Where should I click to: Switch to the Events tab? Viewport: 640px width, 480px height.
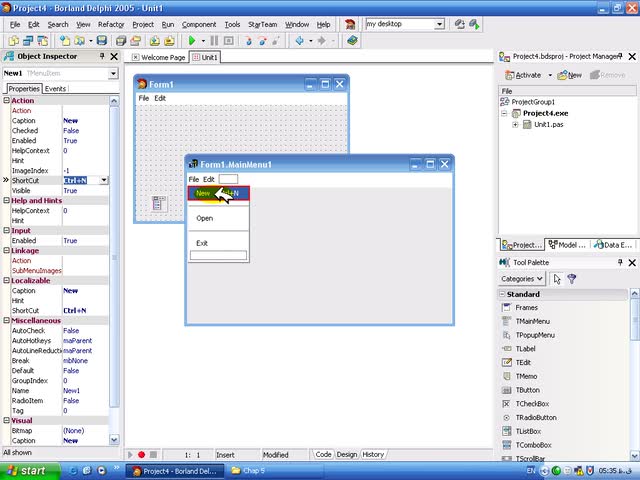pyautogui.click(x=55, y=89)
